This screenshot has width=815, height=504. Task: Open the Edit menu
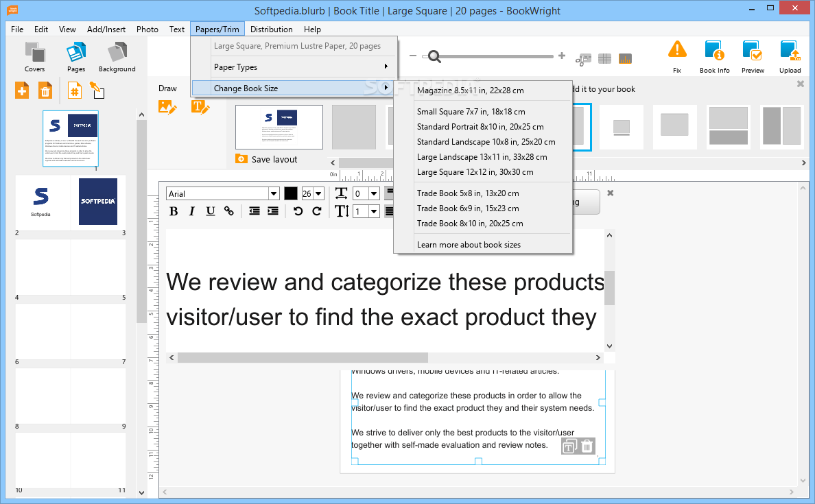click(41, 29)
